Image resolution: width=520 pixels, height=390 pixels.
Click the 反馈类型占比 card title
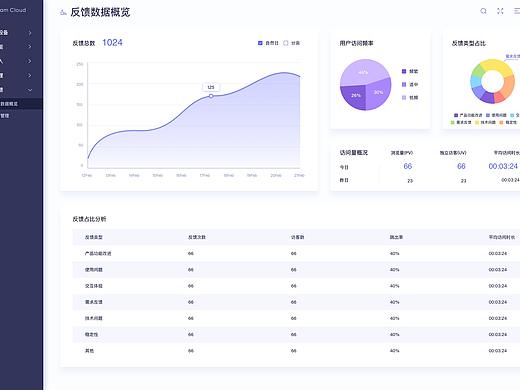[469, 43]
